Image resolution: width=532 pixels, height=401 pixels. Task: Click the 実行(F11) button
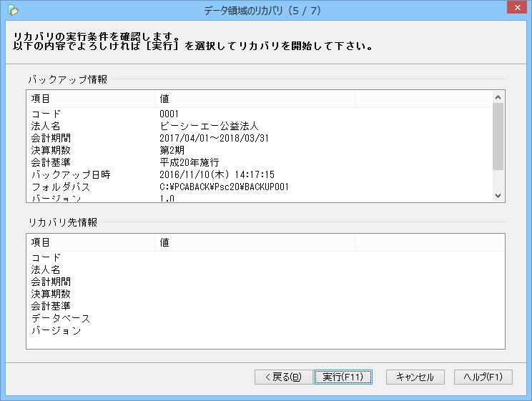coord(343,377)
